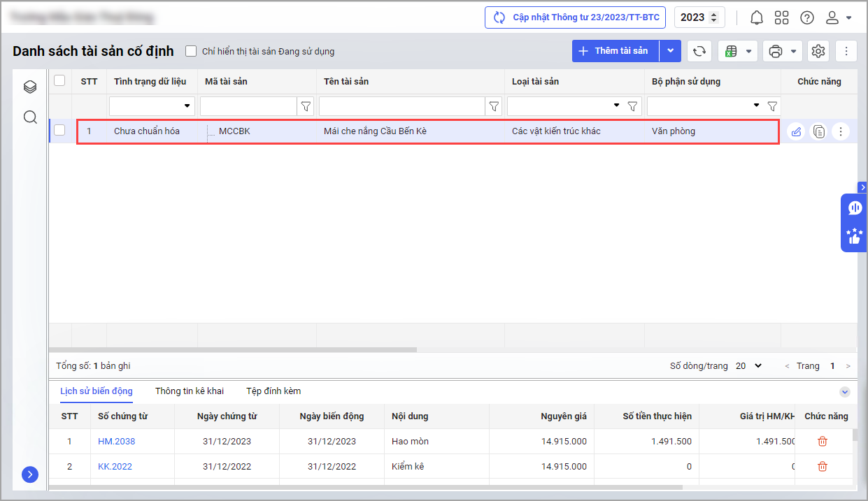Check the checkbox for row MCCBK
This screenshot has height=501, width=868.
pyautogui.click(x=59, y=130)
